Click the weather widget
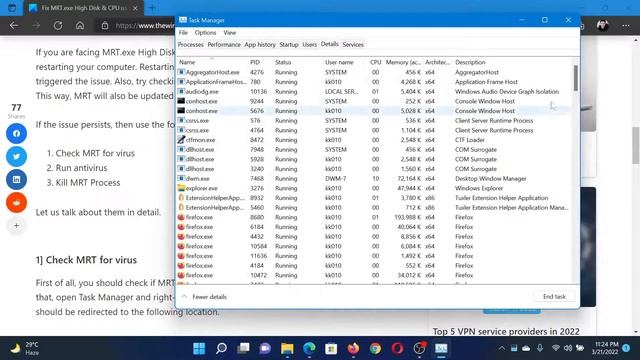Viewport: 640px width, 360px height. [x=24, y=348]
